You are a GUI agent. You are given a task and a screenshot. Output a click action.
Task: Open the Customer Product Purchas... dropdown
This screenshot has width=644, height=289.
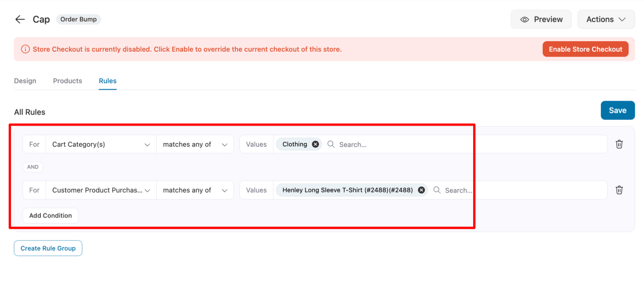click(101, 190)
